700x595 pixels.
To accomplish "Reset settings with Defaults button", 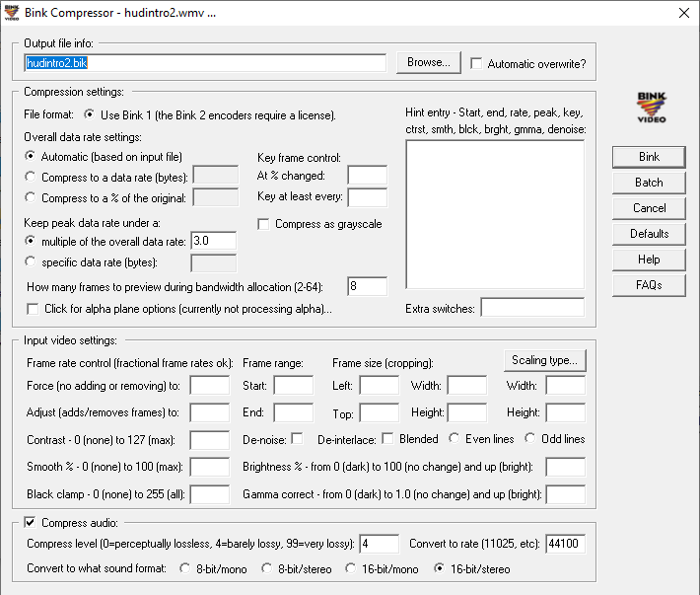I will (x=649, y=234).
